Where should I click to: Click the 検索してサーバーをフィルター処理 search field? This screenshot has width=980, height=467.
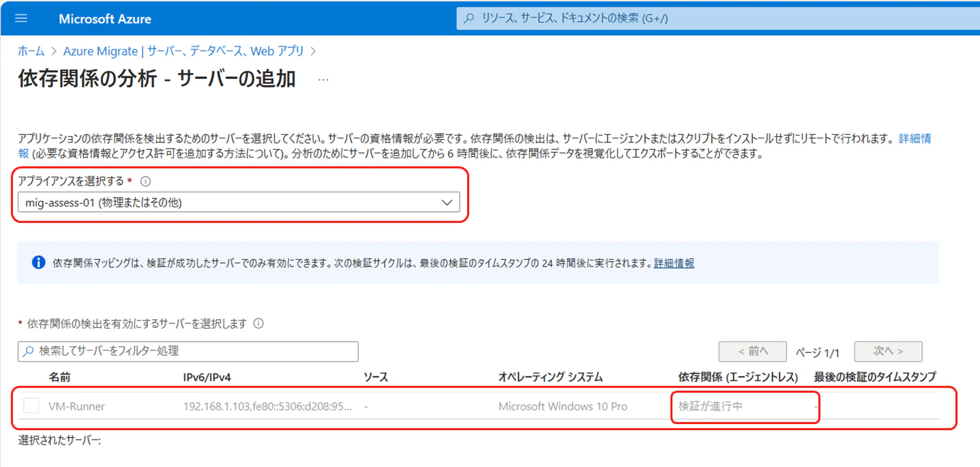(188, 351)
